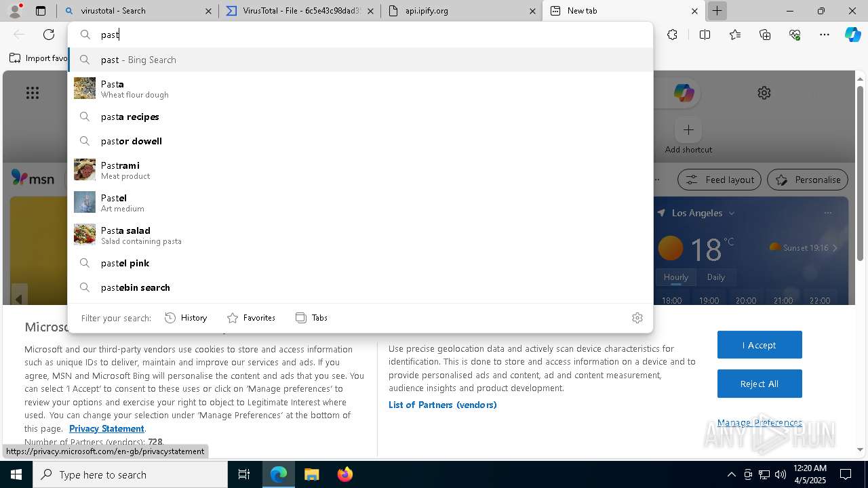Open the Manage Preferences link
The width and height of the screenshot is (868, 488).
click(x=759, y=422)
